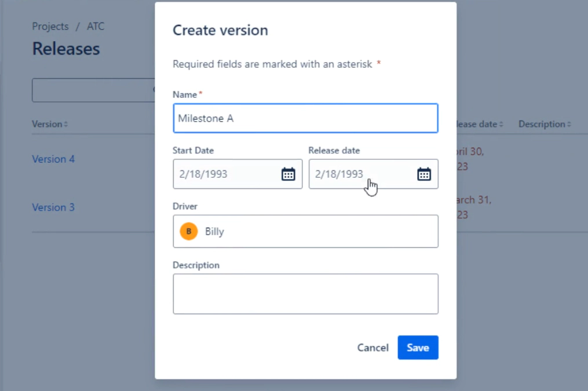Open the Version 3 release
The image size is (588, 391).
pyautogui.click(x=53, y=207)
